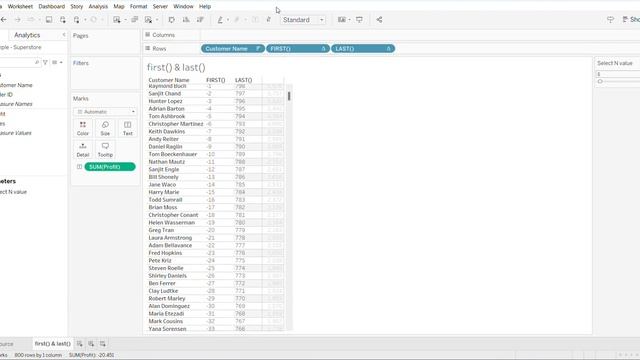
Task: Click the Select N value slider handle
Action: pyautogui.click(x=600, y=82)
